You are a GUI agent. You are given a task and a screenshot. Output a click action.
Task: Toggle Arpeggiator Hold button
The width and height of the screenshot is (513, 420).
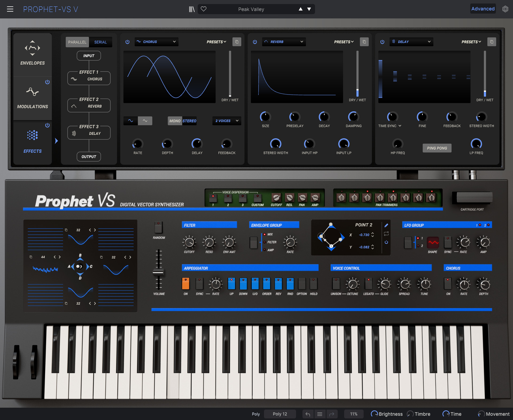(x=314, y=284)
